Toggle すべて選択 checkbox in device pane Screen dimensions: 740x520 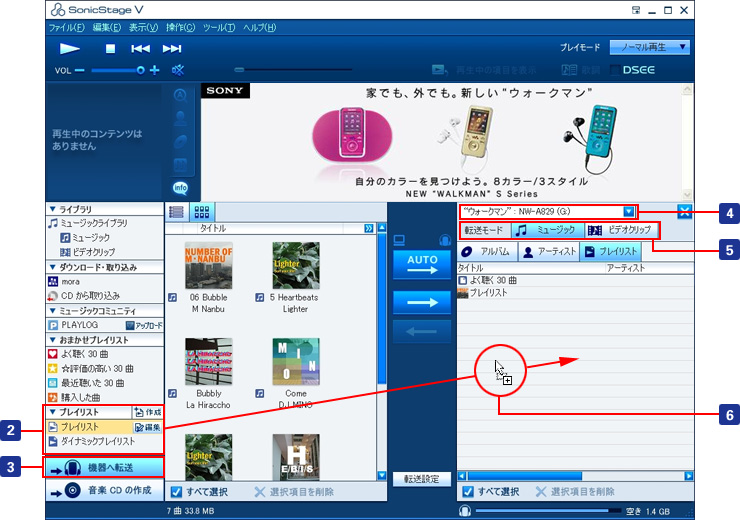467,492
